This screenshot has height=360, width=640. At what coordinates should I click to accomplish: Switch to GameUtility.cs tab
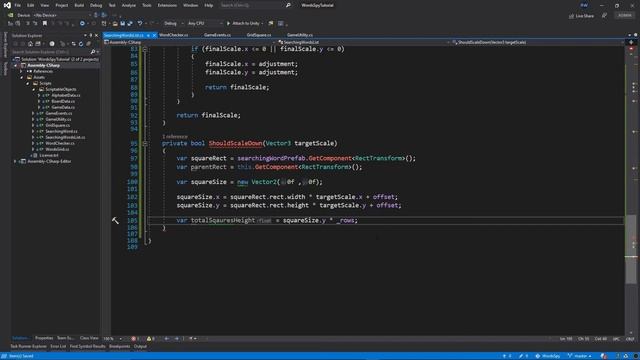pyautogui.click(x=300, y=35)
